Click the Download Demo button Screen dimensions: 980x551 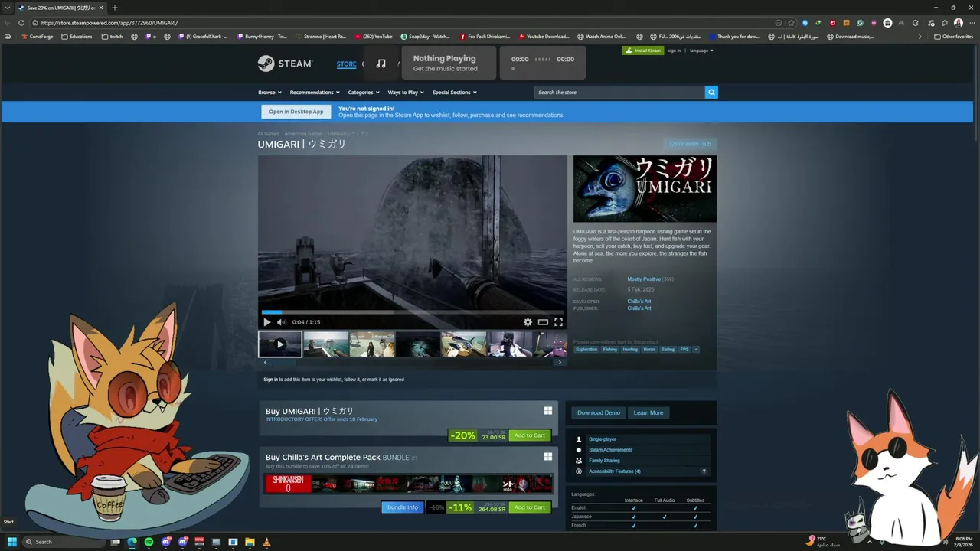(599, 412)
